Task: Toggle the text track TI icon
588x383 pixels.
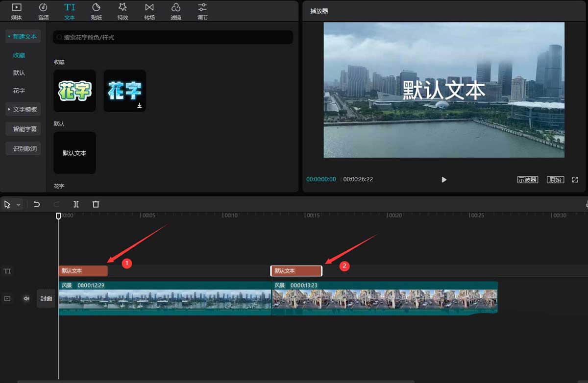Action: (7, 271)
